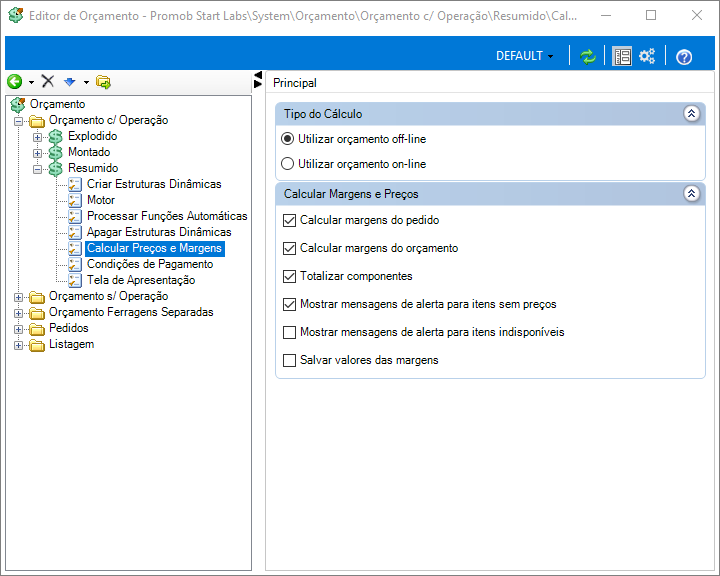The width and height of the screenshot is (720, 576).
Task: Click the folder export icon in toolbar
Action: [103, 82]
